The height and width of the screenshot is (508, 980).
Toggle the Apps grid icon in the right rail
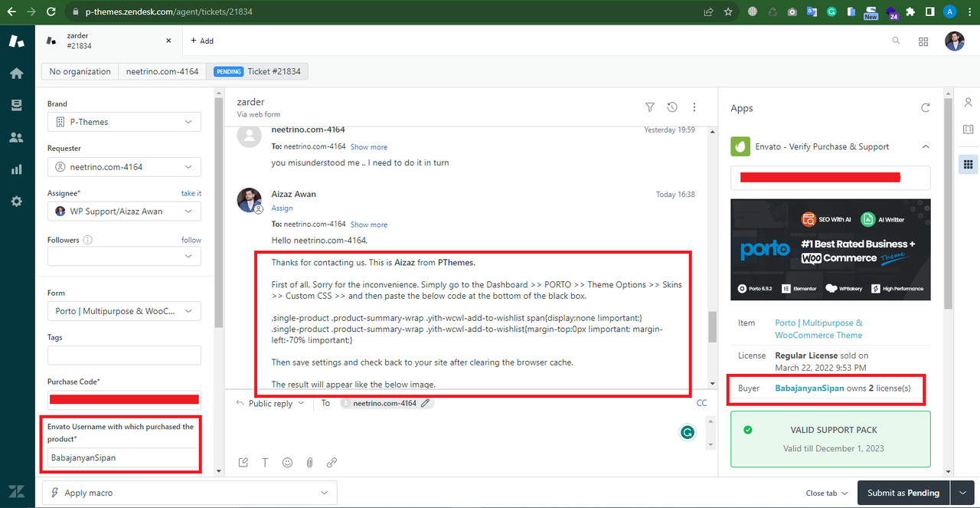point(968,163)
